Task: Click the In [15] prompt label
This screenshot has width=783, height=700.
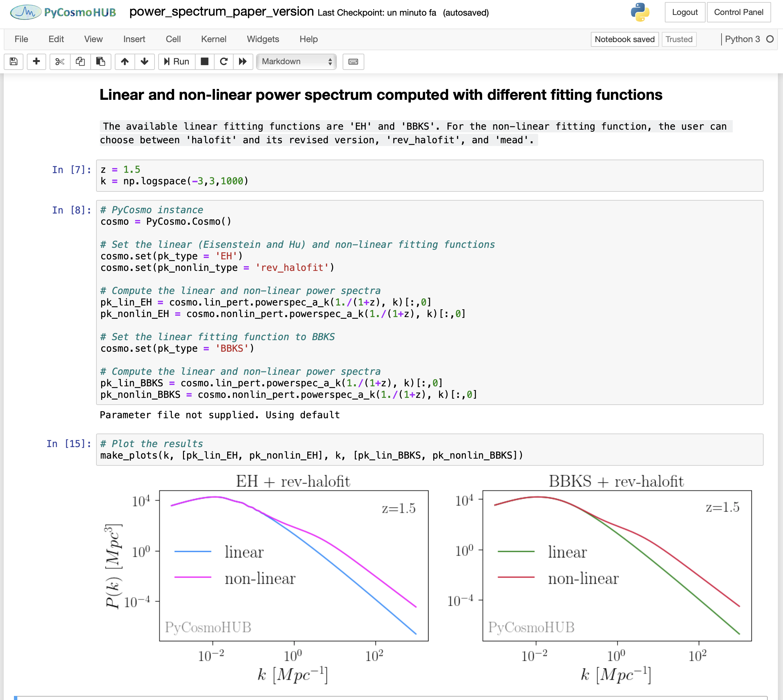Action: [x=69, y=444]
